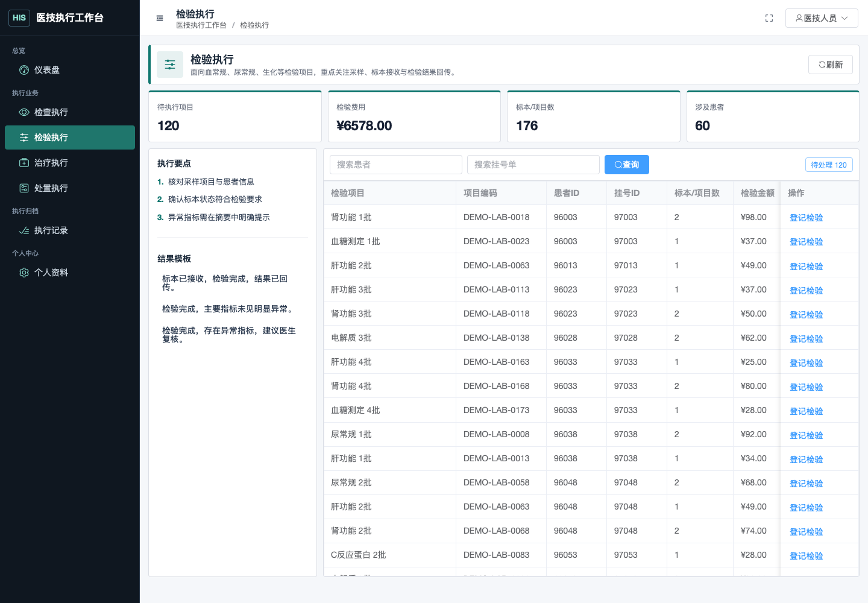This screenshot has width=868, height=603.
Task: Click 登记检验 for 尿常规 1批
Action: (x=807, y=435)
